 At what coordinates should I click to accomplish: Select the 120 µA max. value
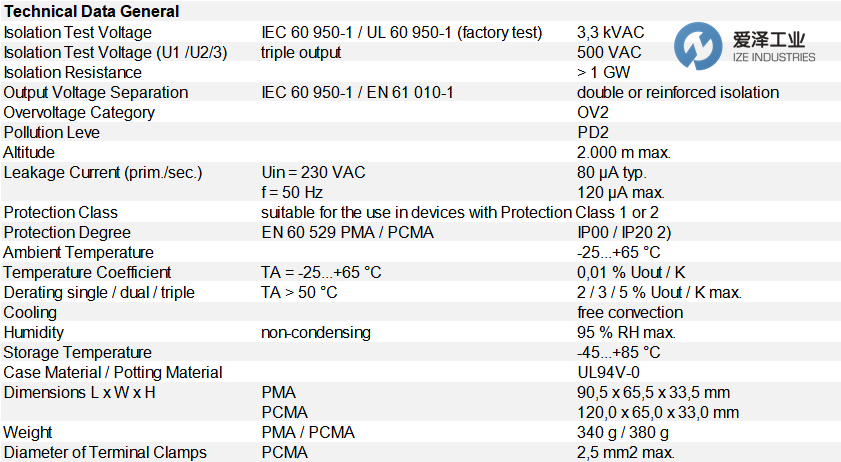click(618, 192)
